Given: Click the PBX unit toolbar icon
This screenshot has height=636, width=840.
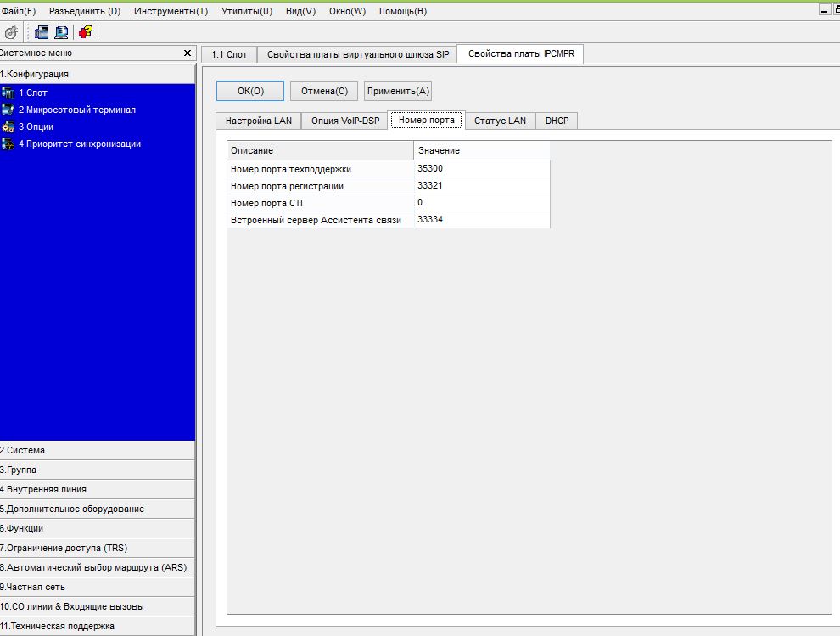Looking at the screenshot, I should tap(42, 33).
